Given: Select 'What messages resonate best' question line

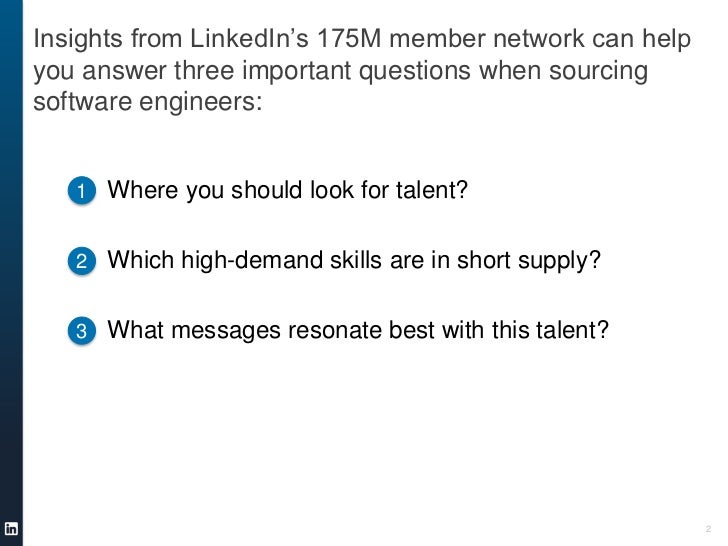Looking at the screenshot, I should pyautogui.click(x=358, y=330).
